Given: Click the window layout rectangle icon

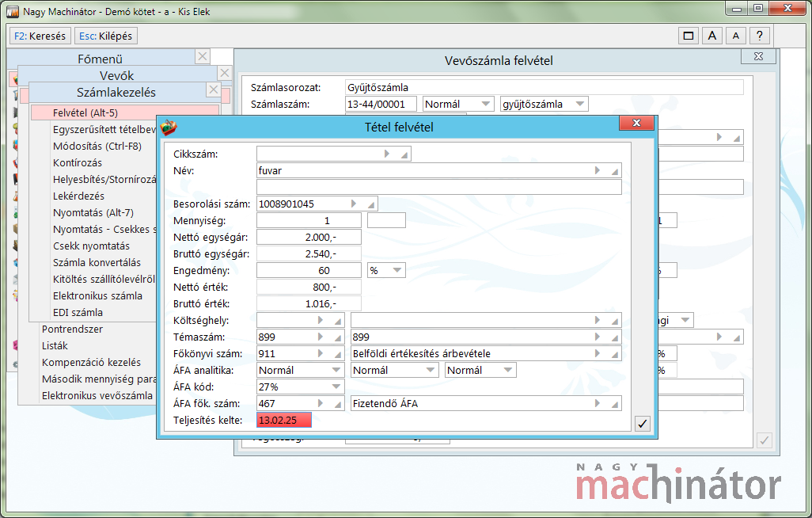Looking at the screenshot, I should pos(689,36).
